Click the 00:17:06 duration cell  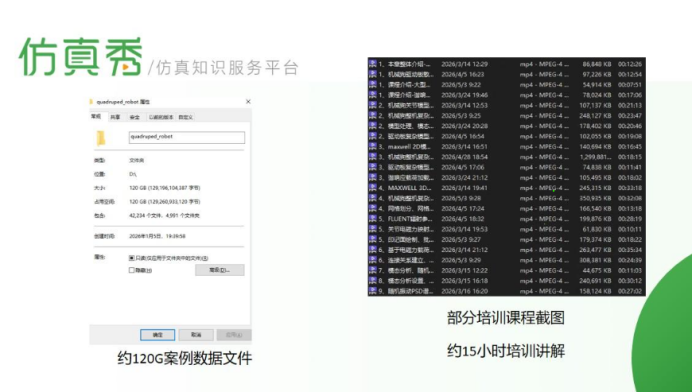[x=630, y=95]
